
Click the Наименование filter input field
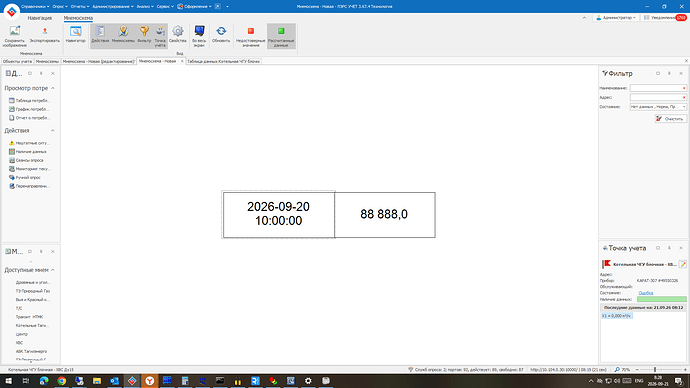point(658,88)
